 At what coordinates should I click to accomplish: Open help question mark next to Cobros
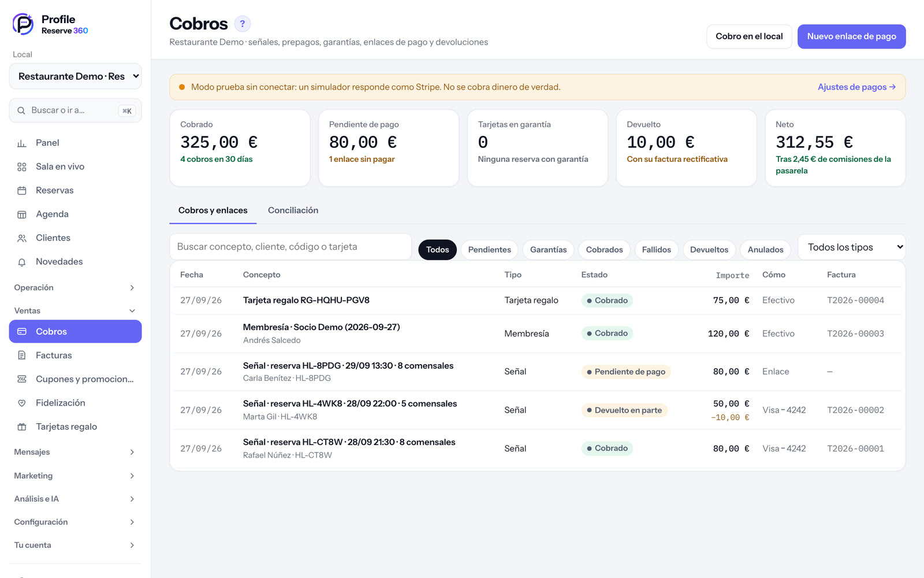[243, 24]
